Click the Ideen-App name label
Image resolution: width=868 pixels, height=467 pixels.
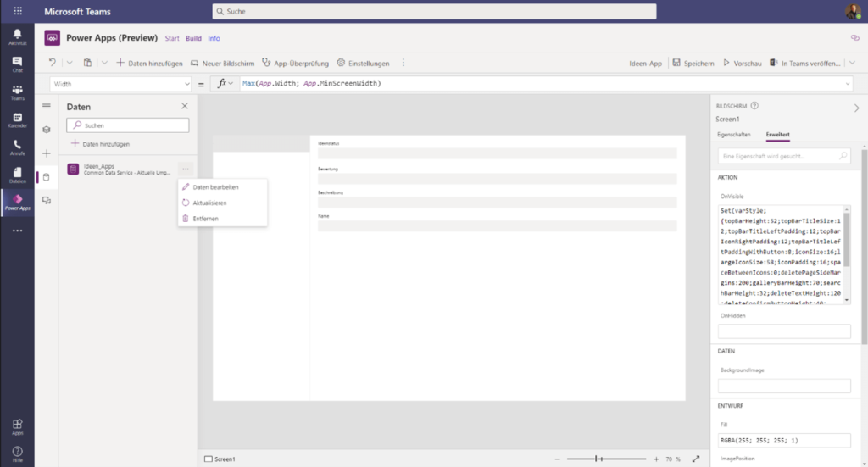(645, 63)
